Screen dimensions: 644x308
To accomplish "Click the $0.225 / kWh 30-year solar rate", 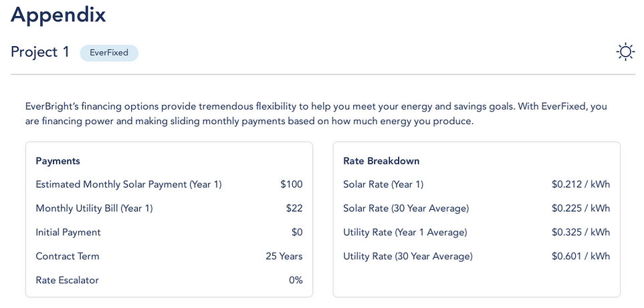I will pyautogui.click(x=580, y=208).
